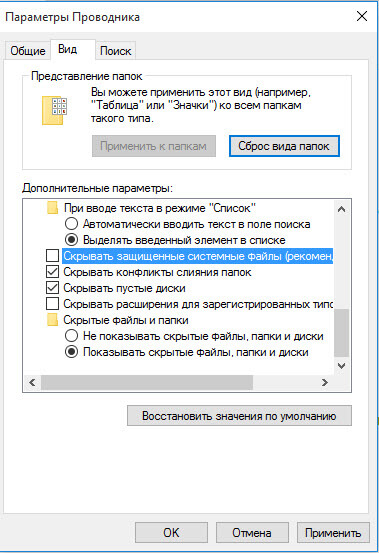Switch to the Общие tab
This screenshot has width=379, height=553.
27,50
